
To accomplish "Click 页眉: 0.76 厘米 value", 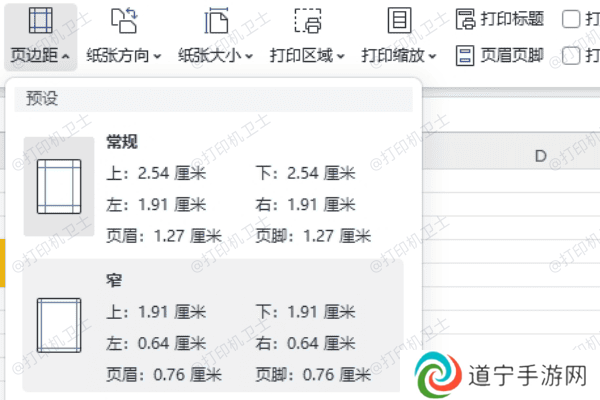I will [x=164, y=375].
